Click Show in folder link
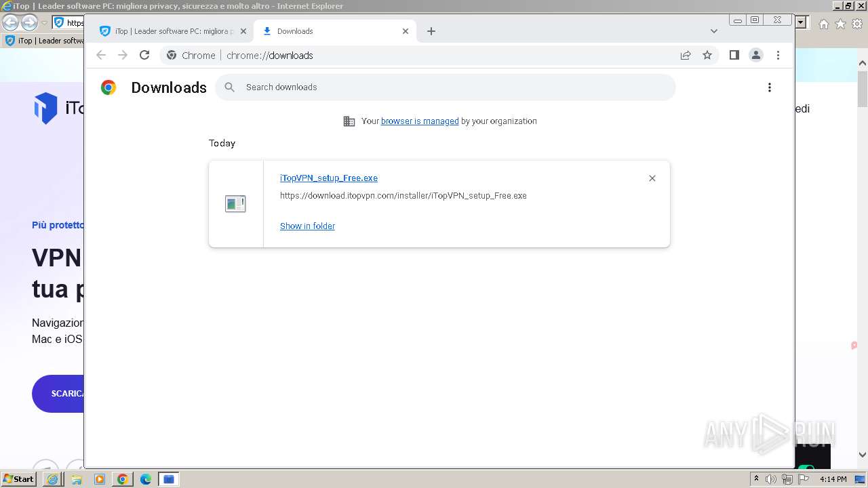Image resolution: width=868 pixels, height=488 pixels. (307, 226)
